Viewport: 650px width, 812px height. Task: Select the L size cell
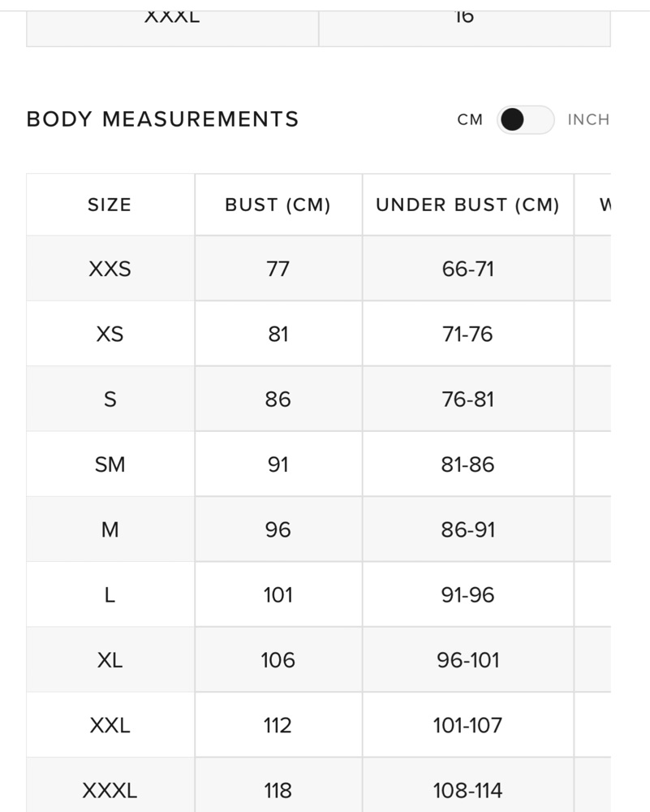pyautogui.click(x=110, y=594)
